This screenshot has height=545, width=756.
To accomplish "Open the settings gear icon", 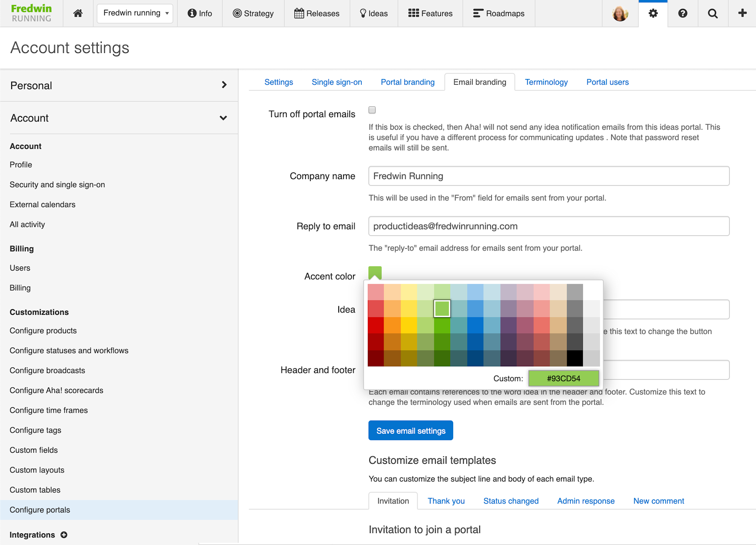I will coord(653,14).
